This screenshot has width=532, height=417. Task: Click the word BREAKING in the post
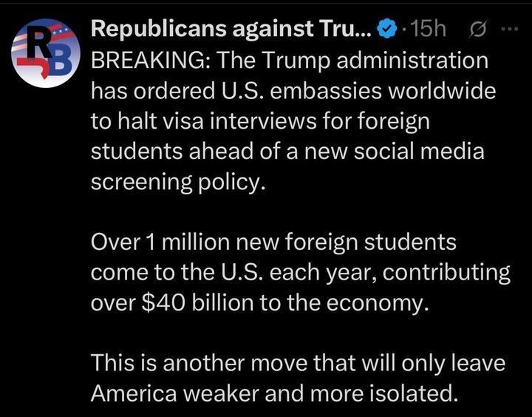pos(146,60)
